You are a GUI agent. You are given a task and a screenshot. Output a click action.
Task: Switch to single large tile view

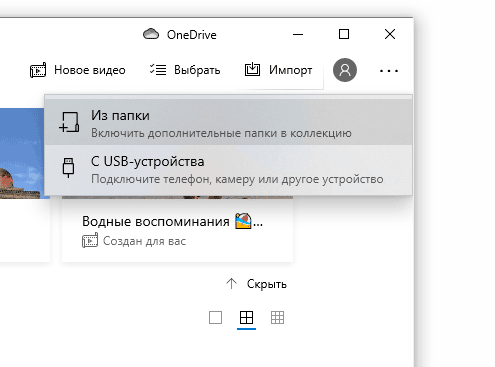coord(215,318)
